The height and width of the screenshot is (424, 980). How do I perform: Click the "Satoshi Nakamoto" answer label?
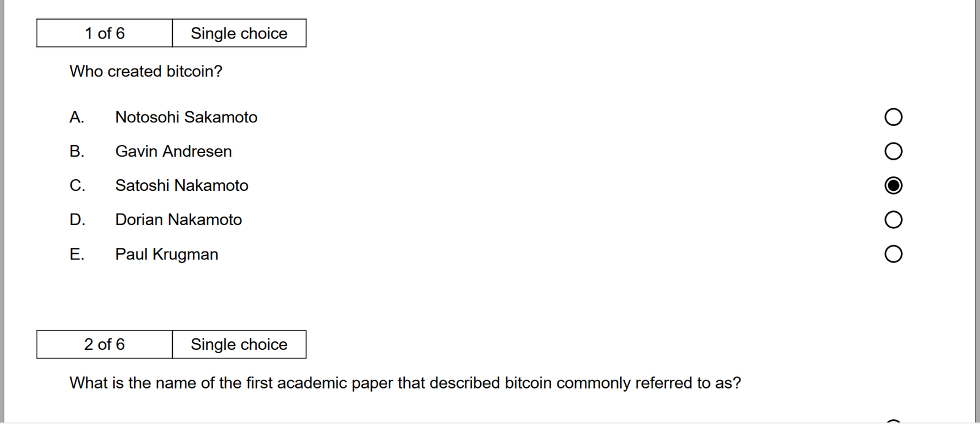click(181, 185)
